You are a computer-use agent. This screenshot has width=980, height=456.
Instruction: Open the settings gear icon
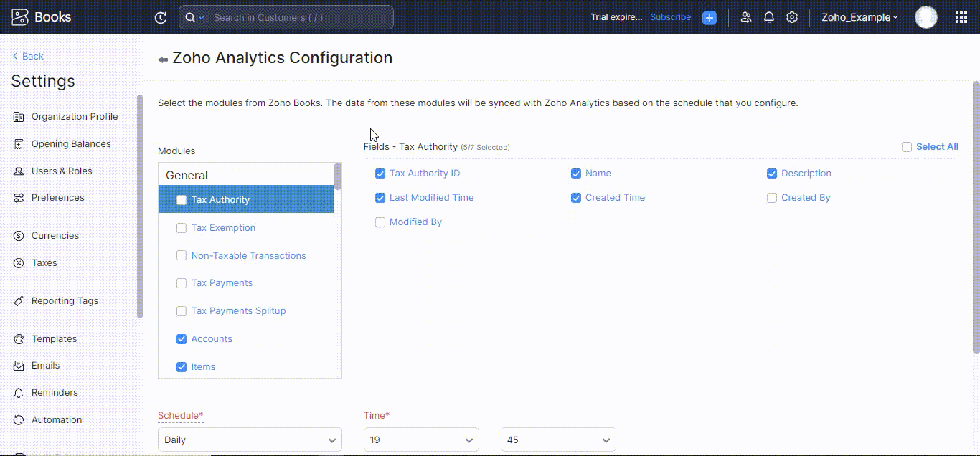792,16
